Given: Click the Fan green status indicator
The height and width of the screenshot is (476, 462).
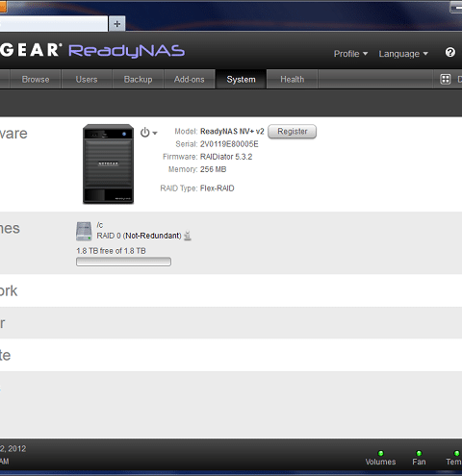Looking at the screenshot, I should (419, 453).
